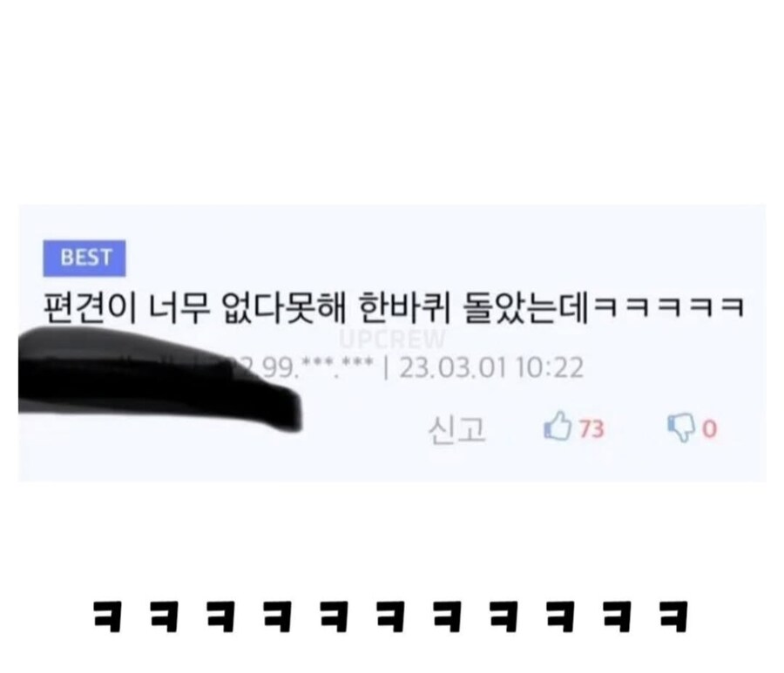Click the faint UPCREW watermark
The image size is (784, 673).
tap(391, 340)
